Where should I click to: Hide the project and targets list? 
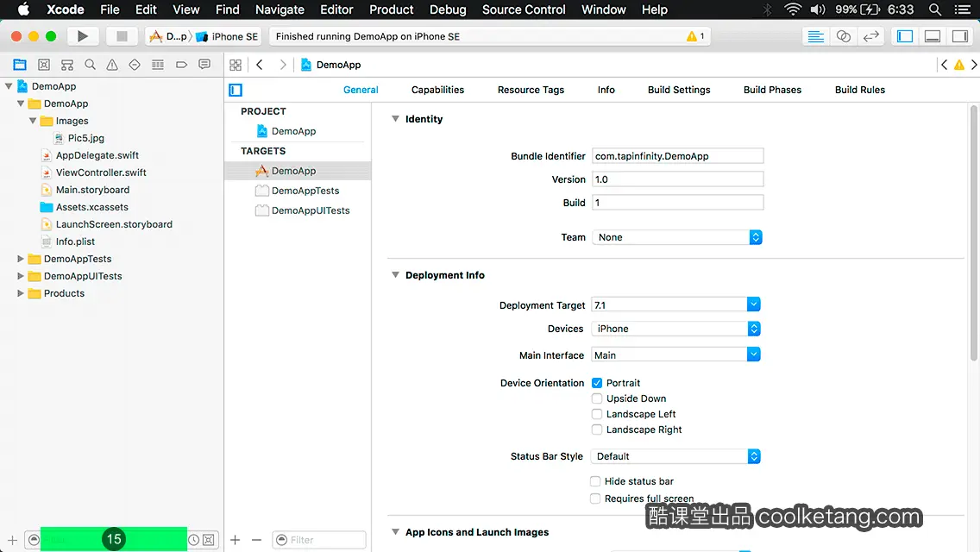236,90
